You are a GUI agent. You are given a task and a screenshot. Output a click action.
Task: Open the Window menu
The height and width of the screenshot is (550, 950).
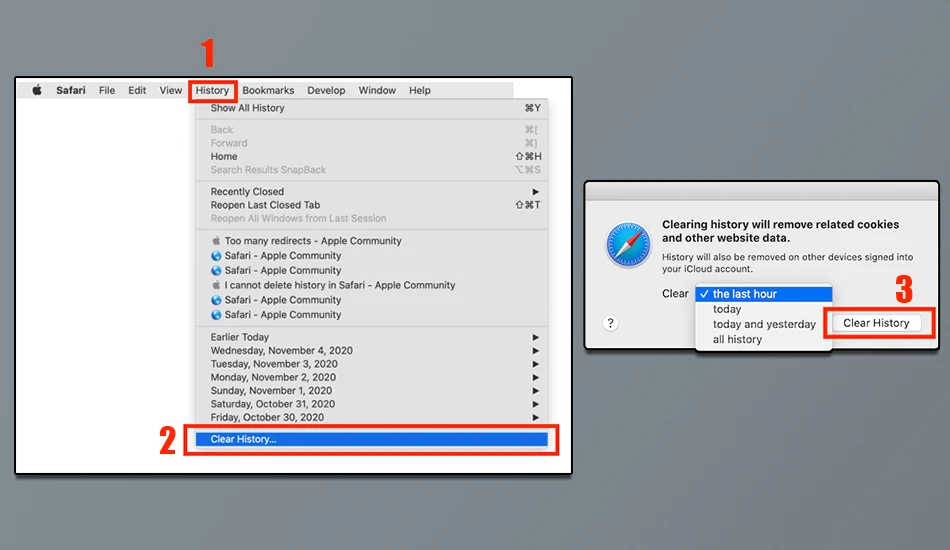[x=377, y=90]
